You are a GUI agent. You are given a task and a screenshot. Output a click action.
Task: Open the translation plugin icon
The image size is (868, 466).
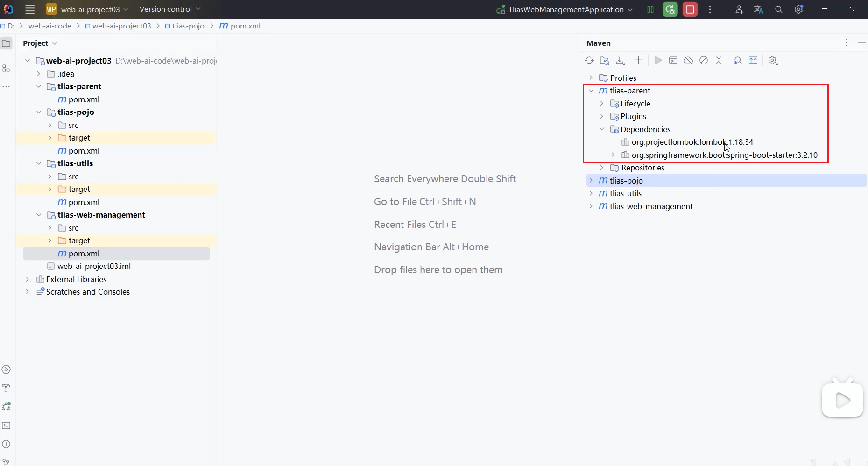(759, 9)
